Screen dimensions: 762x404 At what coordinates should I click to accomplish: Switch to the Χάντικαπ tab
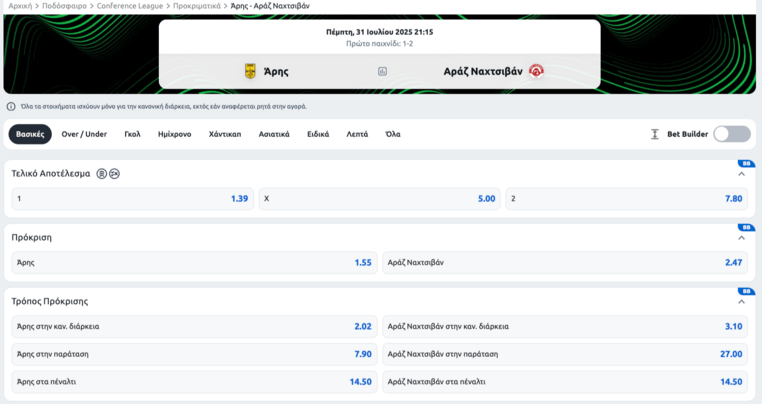225,134
